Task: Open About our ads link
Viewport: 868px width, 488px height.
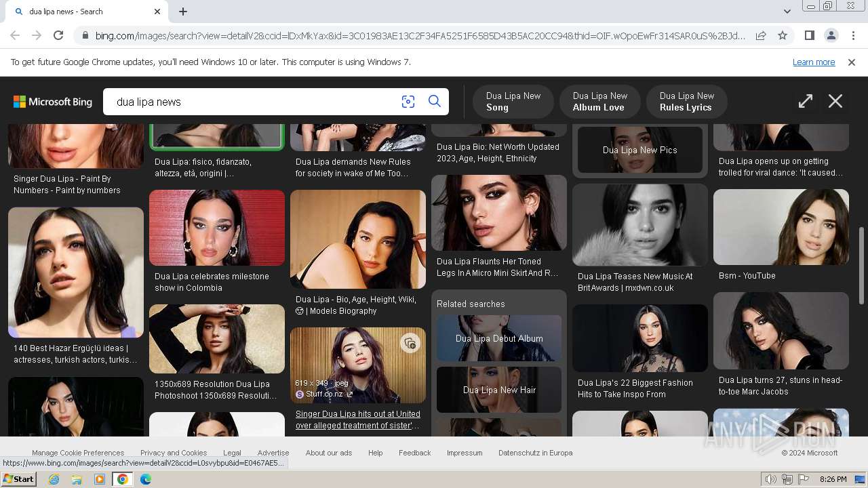Action: coord(329,453)
